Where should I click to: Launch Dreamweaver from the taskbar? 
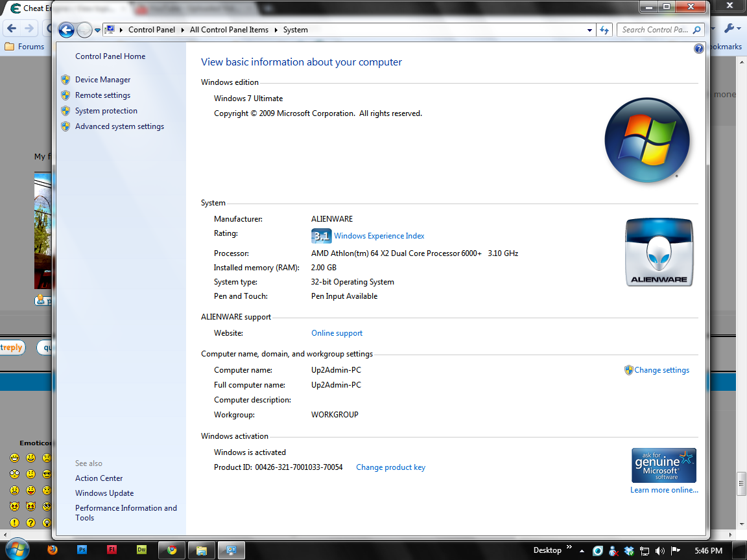coord(141,550)
